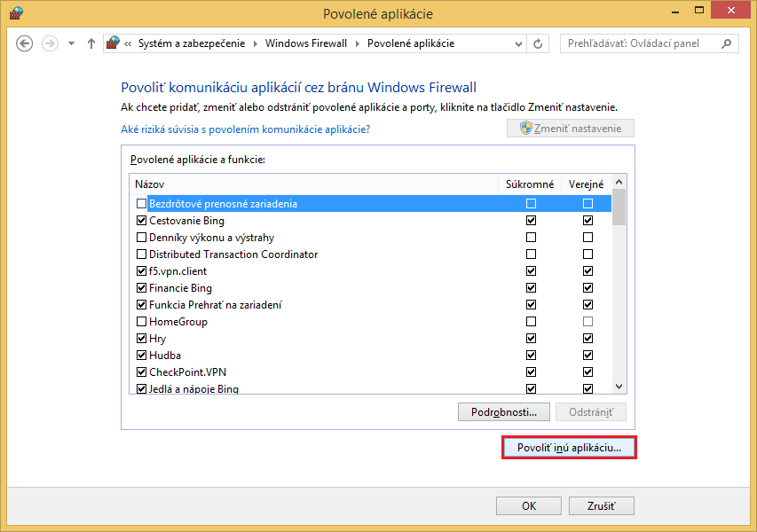The height and width of the screenshot is (532, 757).
Task: Open the Windows Firewall breadcrumb
Action: coord(305,43)
